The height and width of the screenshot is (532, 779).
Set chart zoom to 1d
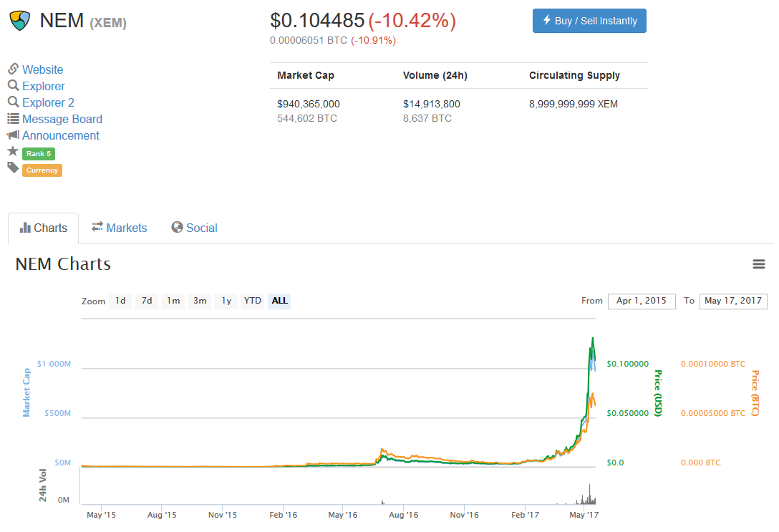[121, 301]
